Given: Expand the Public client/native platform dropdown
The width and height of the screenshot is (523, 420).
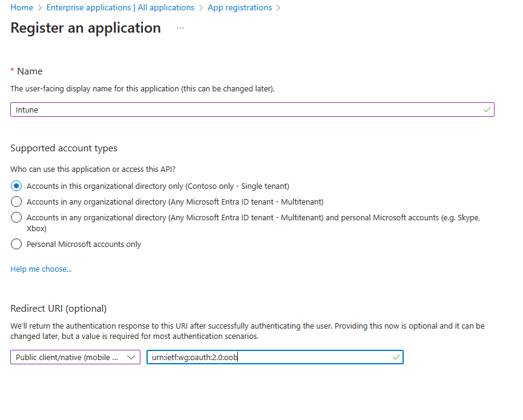Looking at the screenshot, I should point(76,357).
